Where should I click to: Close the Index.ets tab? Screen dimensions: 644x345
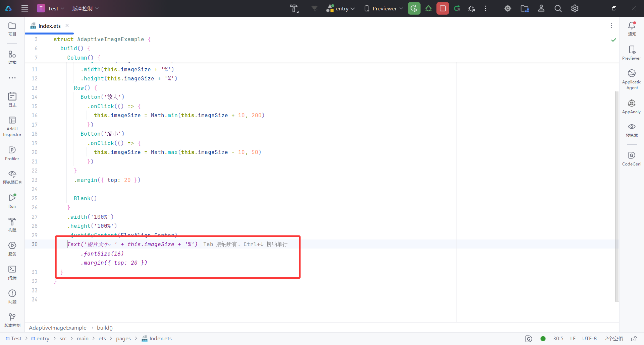click(x=67, y=25)
